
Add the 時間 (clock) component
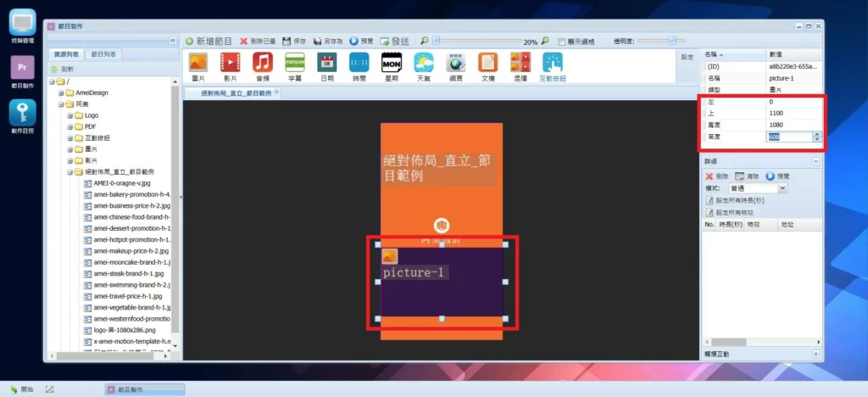(x=359, y=63)
